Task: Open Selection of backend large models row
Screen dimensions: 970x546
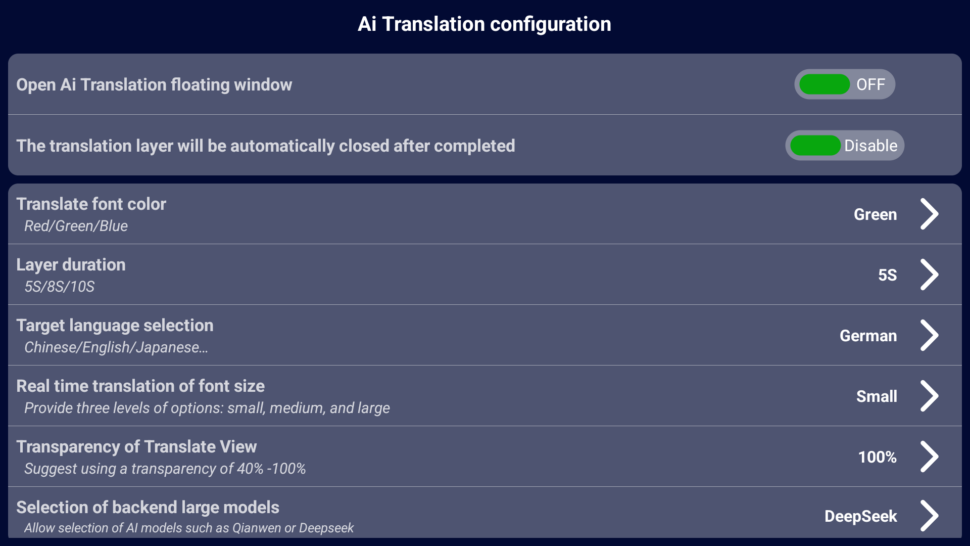Action: 485,513
